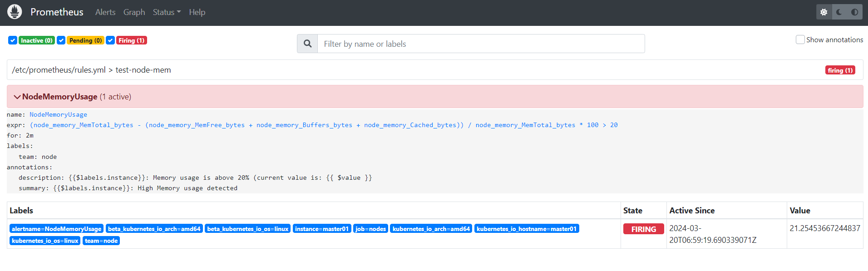The height and width of the screenshot is (271, 868).
Task: Switch to light theme sun icon
Action: pyautogui.click(x=824, y=12)
